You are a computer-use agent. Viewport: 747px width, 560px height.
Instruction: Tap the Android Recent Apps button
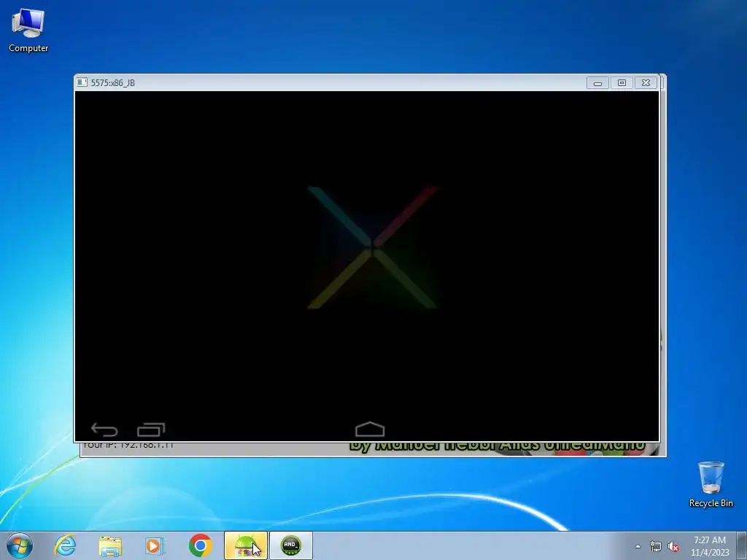click(151, 430)
